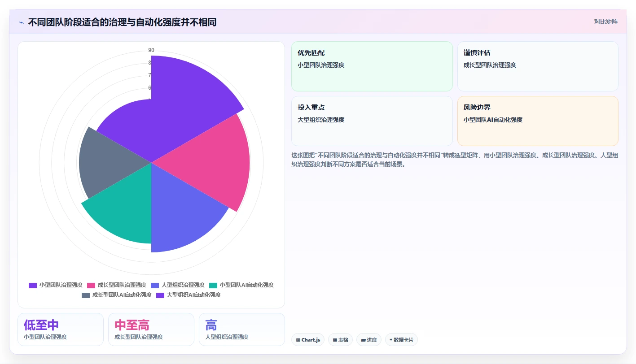Toggle the 小型团队治理强度 legend item
This screenshot has width=636, height=364.
(56, 285)
